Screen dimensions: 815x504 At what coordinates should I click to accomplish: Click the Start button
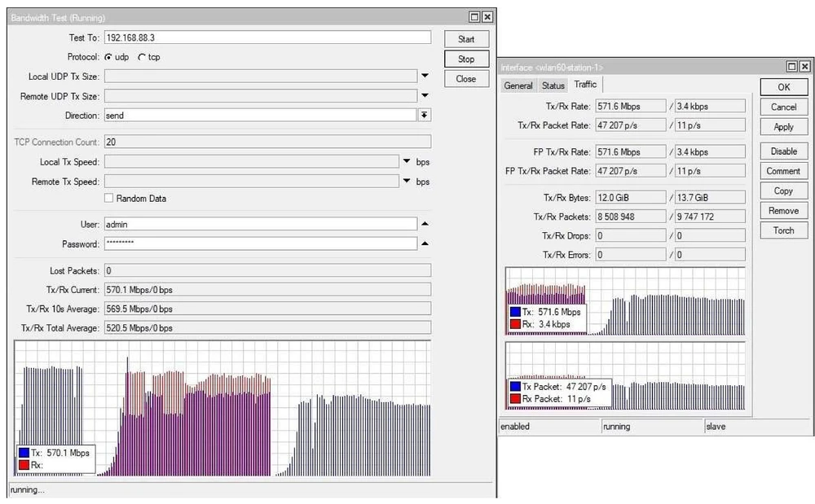click(465, 38)
